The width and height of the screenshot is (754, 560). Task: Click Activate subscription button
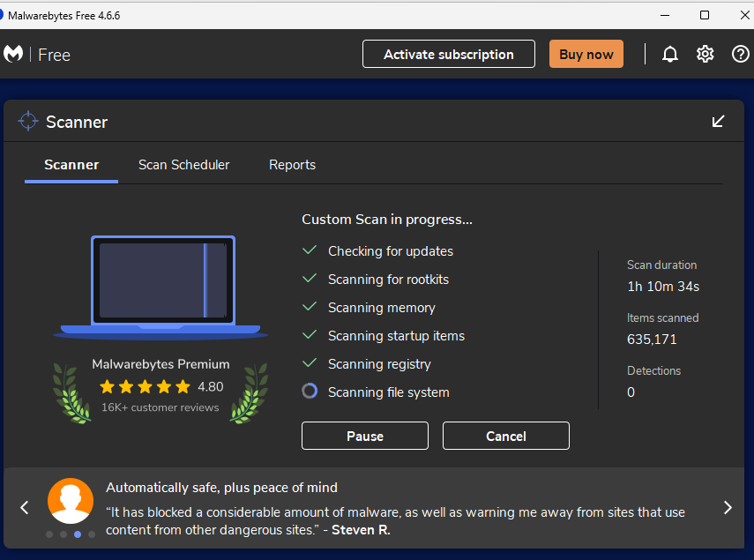point(449,54)
